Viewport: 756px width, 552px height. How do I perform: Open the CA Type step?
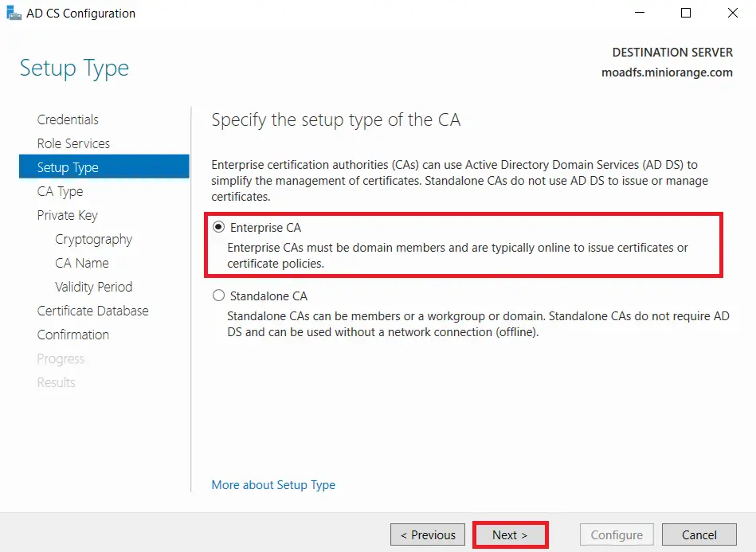[60, 191]
